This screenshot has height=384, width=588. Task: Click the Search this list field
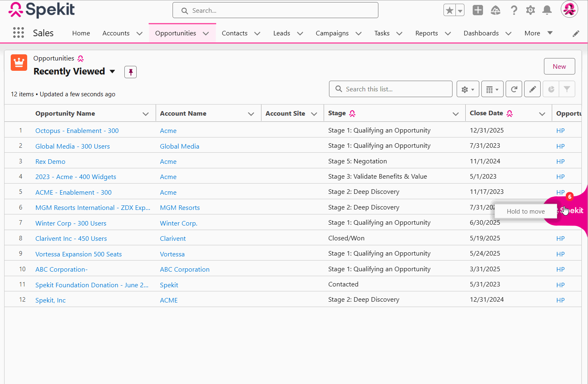click(x=391, y=89)
